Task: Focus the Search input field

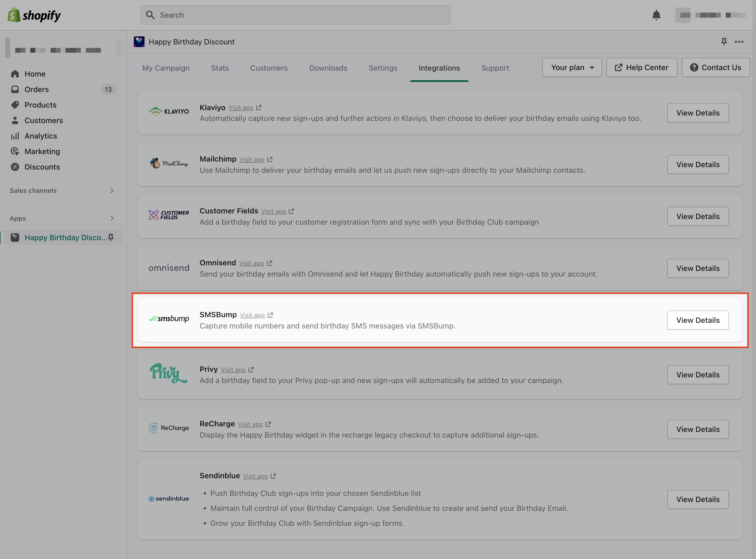Action: 295,15
